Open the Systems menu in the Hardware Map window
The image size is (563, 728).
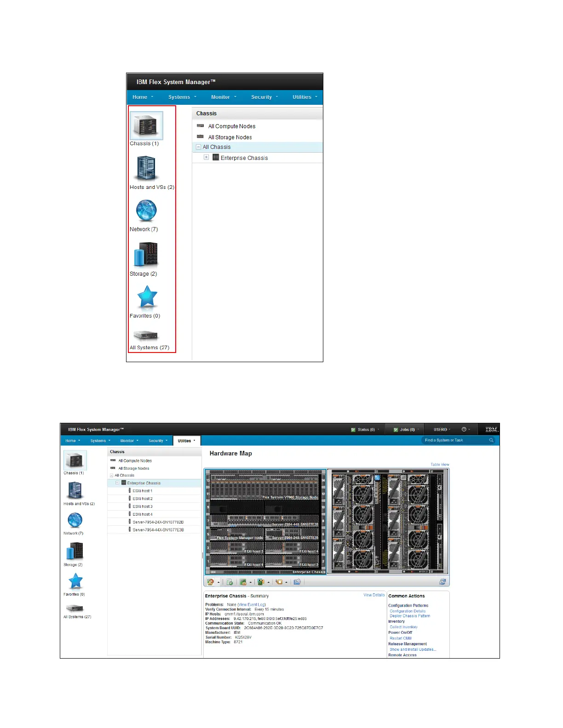(x=100, y=441)
